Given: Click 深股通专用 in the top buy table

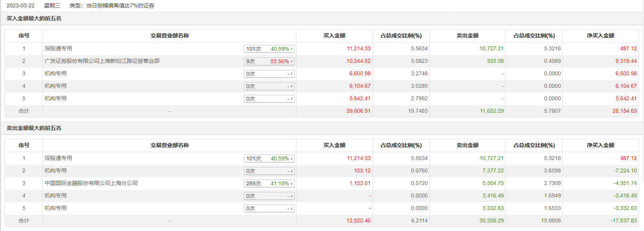Looking at the screenshot, I should (x=58, y=48).
